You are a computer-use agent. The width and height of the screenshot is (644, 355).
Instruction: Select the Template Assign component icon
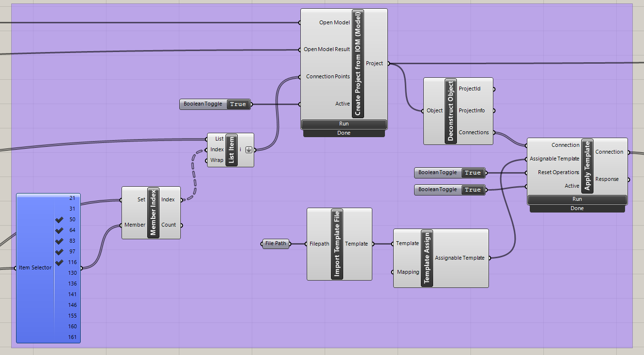[x=427, y=258]
